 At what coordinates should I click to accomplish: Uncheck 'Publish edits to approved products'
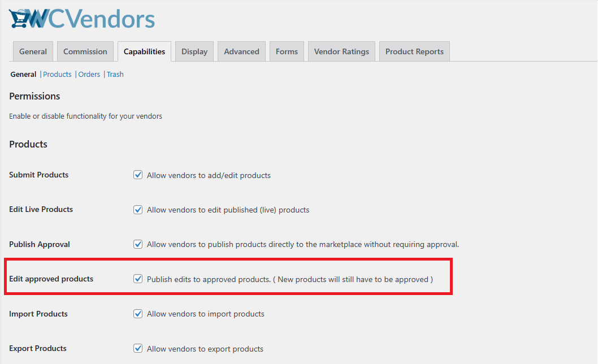tap(138, 279)
